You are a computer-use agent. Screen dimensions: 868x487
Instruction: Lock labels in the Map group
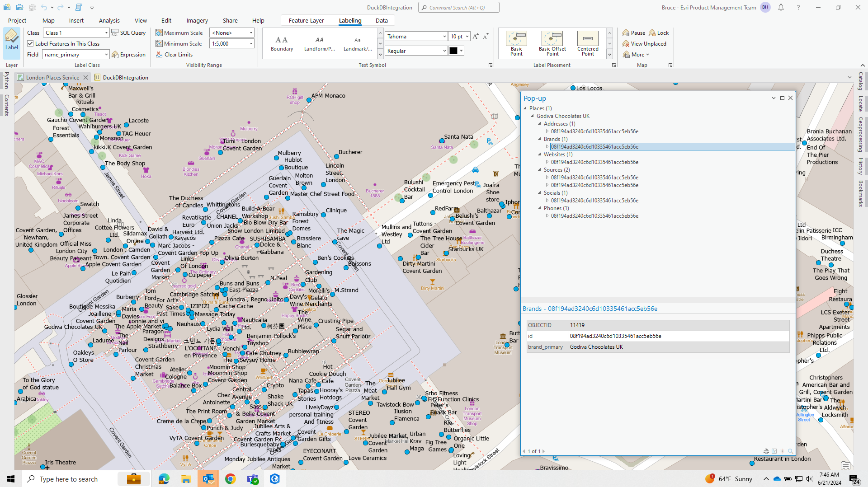click(x=659, y=33)
